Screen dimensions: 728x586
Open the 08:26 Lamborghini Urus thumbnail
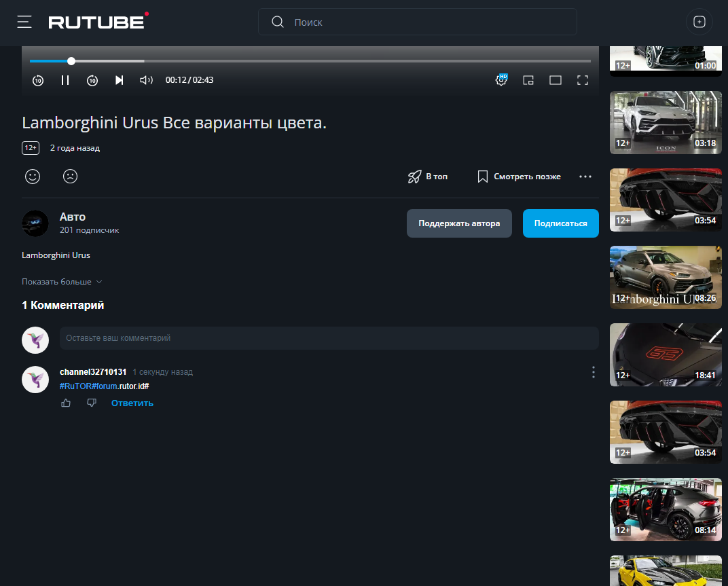point(666,277)
